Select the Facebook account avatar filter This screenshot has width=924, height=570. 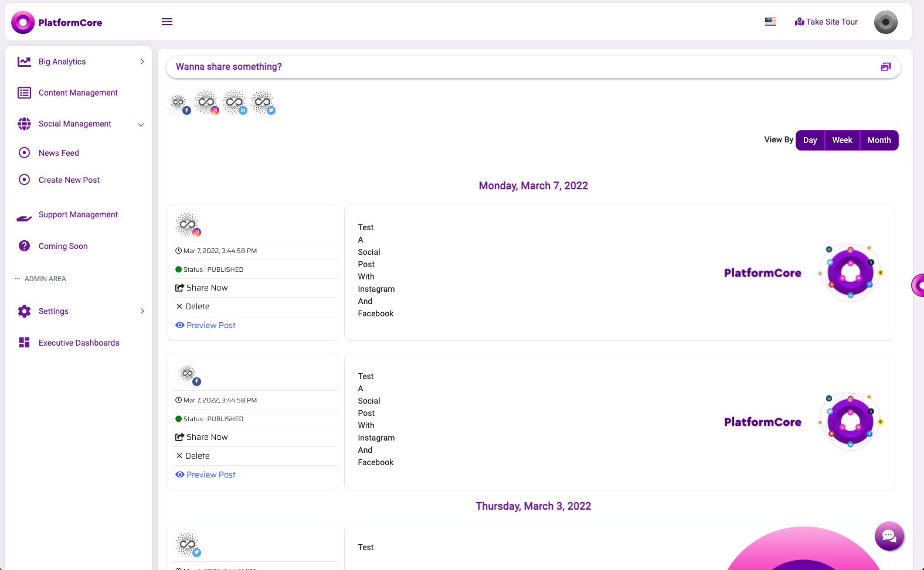pos(179,103)
